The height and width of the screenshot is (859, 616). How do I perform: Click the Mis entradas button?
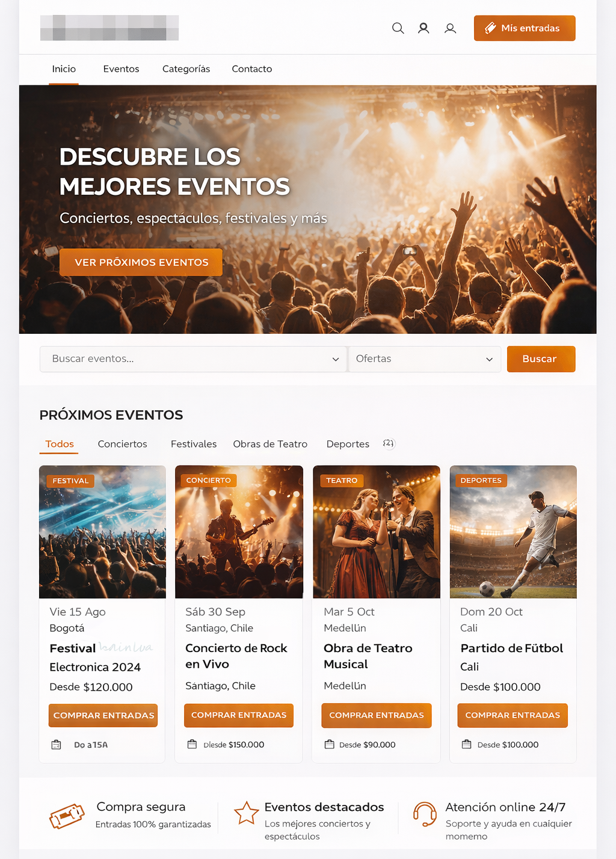525,28
